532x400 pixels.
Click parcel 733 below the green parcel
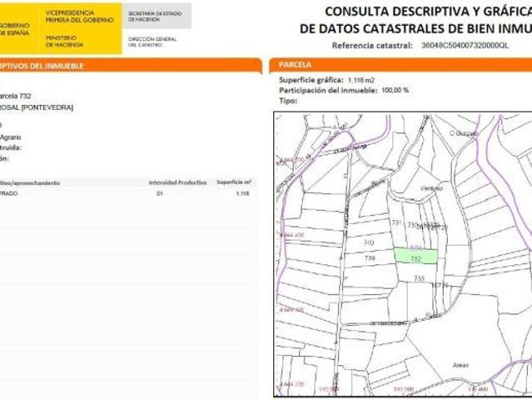pos(420,278)
